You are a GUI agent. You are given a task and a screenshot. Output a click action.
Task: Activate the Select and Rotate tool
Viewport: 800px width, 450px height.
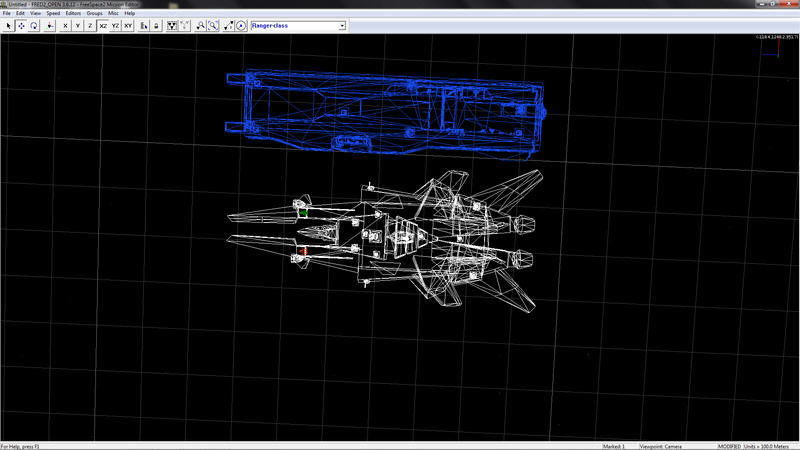pyautogui.click(x=35, y=25)
